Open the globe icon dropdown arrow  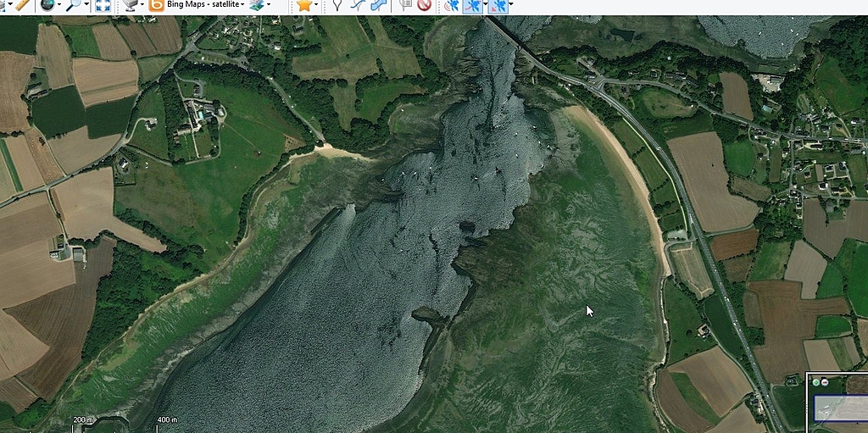(x=59, y=5)
